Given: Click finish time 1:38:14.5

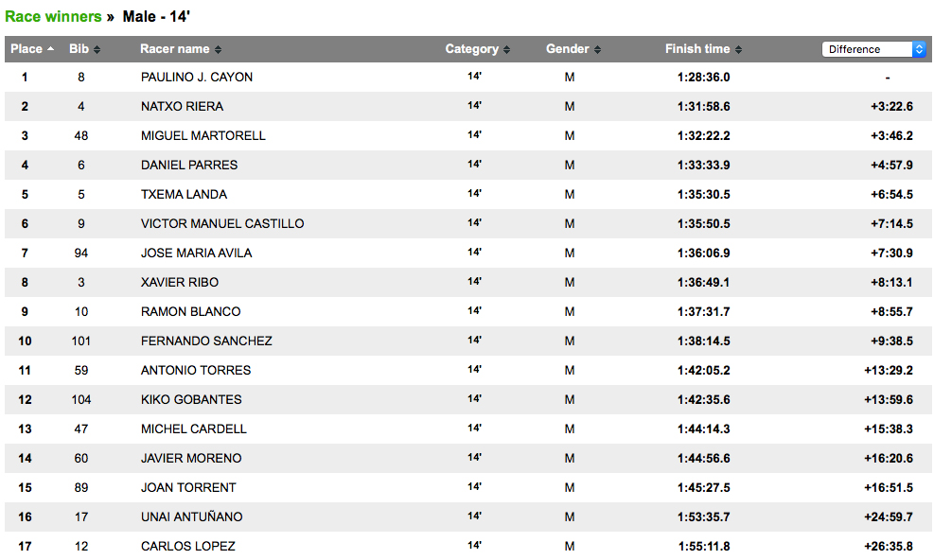Looking at the screenshot, I should coord(703,341).
